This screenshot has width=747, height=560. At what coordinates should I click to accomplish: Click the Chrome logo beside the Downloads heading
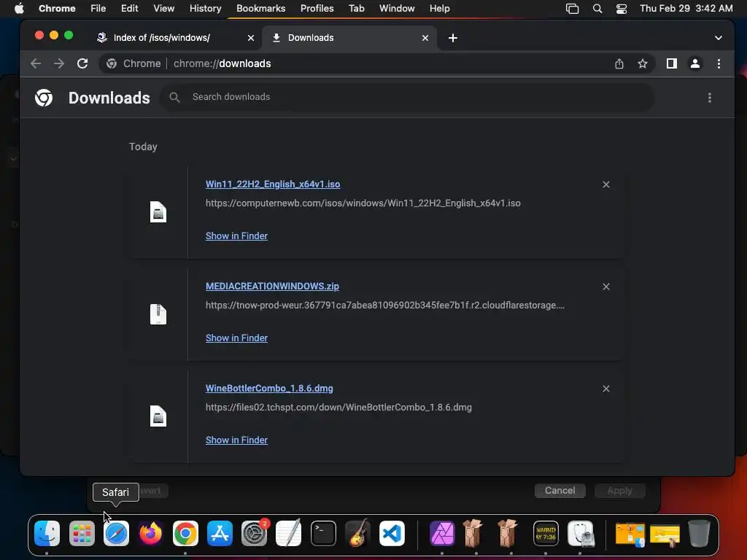[x=44, y=98]
